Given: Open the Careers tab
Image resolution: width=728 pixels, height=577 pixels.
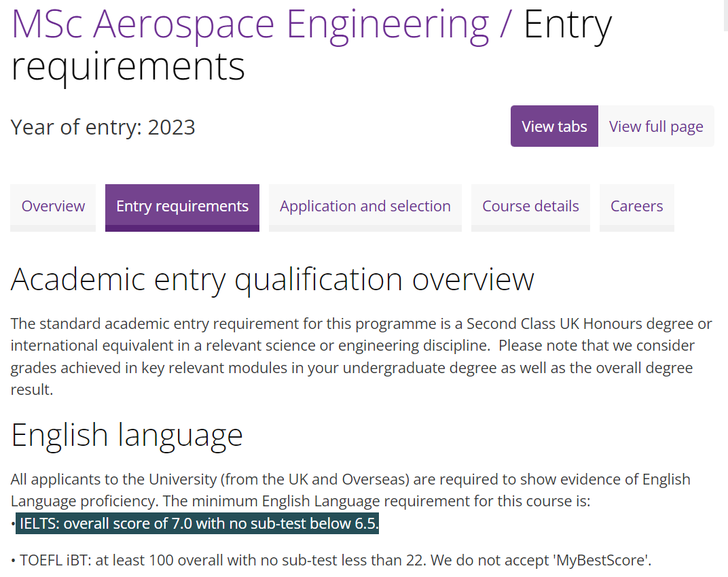Looking at the screenshot, I should 636,207.
